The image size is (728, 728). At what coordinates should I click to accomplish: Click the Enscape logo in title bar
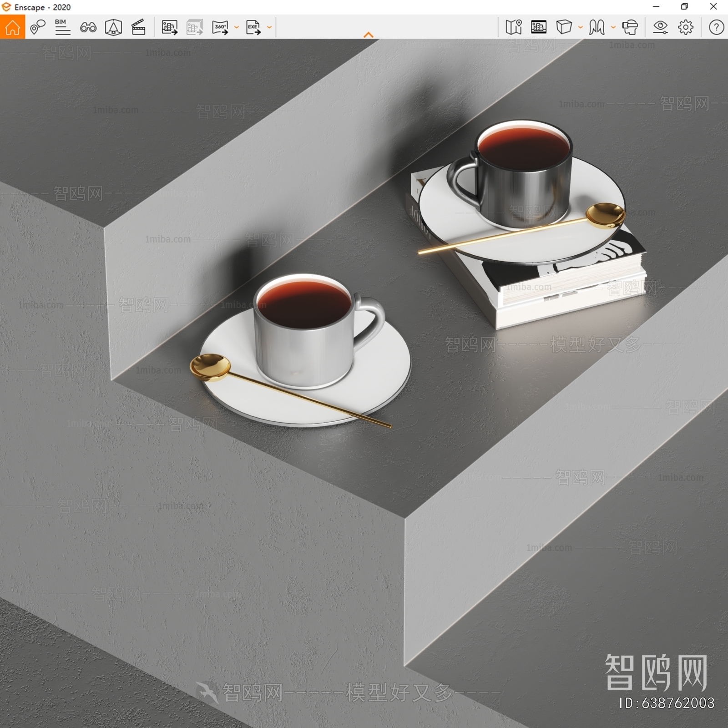pos(6,7)
